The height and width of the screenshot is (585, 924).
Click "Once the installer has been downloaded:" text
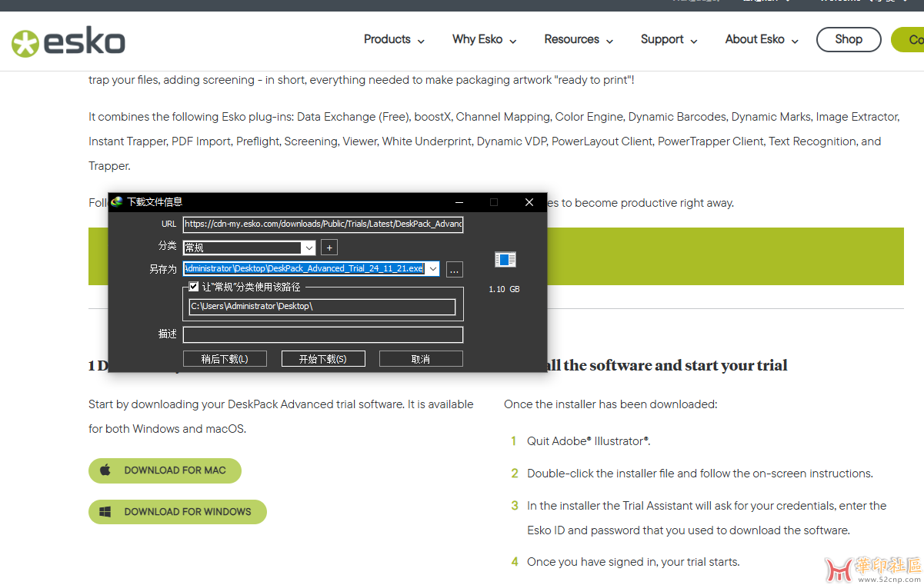(611, 404)
